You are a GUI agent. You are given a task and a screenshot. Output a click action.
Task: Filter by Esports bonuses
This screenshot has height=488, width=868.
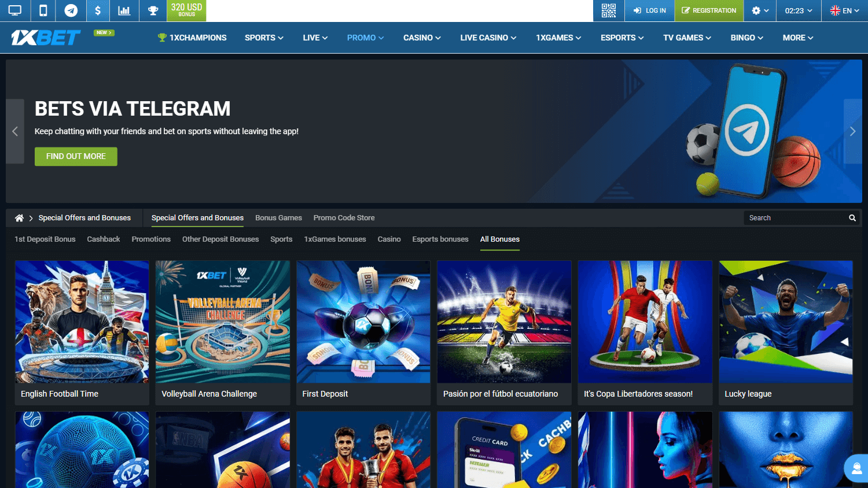440,239
